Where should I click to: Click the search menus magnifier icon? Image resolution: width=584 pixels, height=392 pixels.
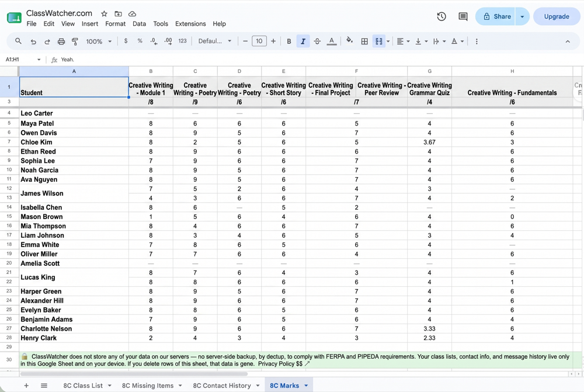coord(18,41)
